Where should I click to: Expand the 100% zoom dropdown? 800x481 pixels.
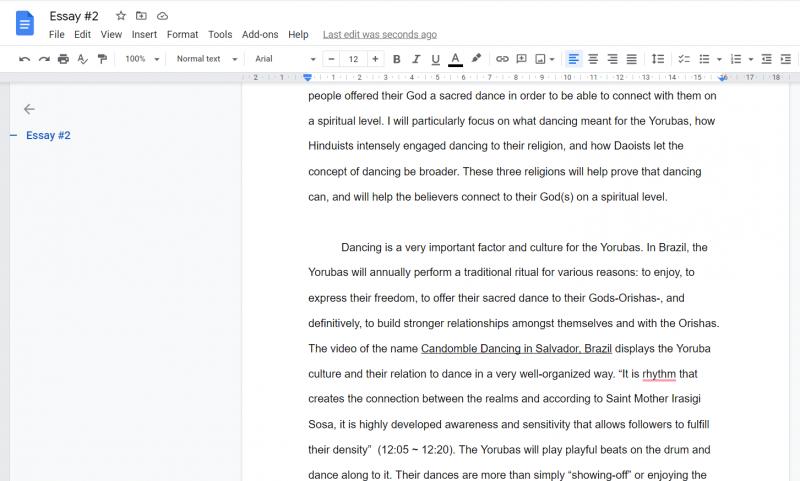[x=142, y=59]
